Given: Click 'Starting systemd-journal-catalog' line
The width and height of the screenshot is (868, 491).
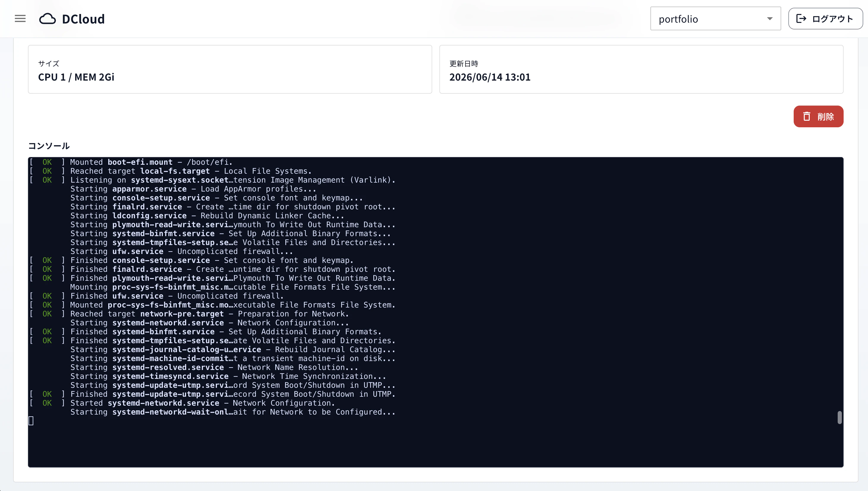Looking at the screenshot, I should [233, 350].
